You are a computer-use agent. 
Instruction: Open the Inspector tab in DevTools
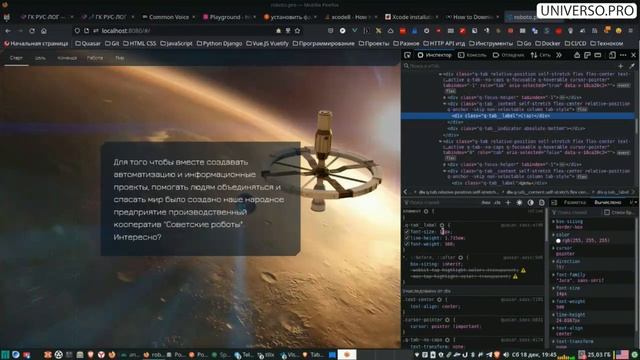coord(435,55)
